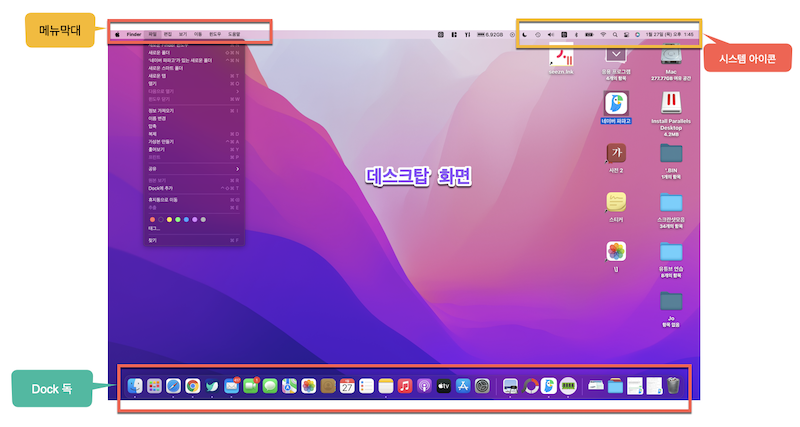Select the 유튜브 연습 folder on desktop
The image size is (800, 427).
point(671,259)
